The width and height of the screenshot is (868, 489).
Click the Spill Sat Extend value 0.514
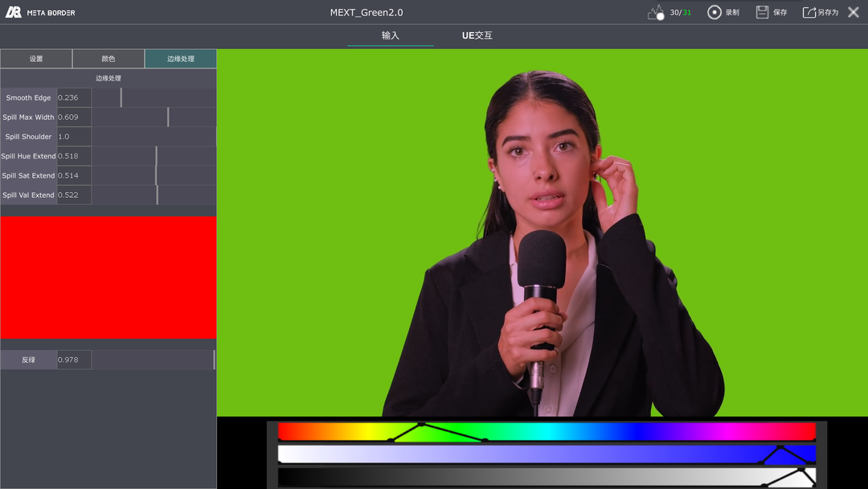(74, 175)
